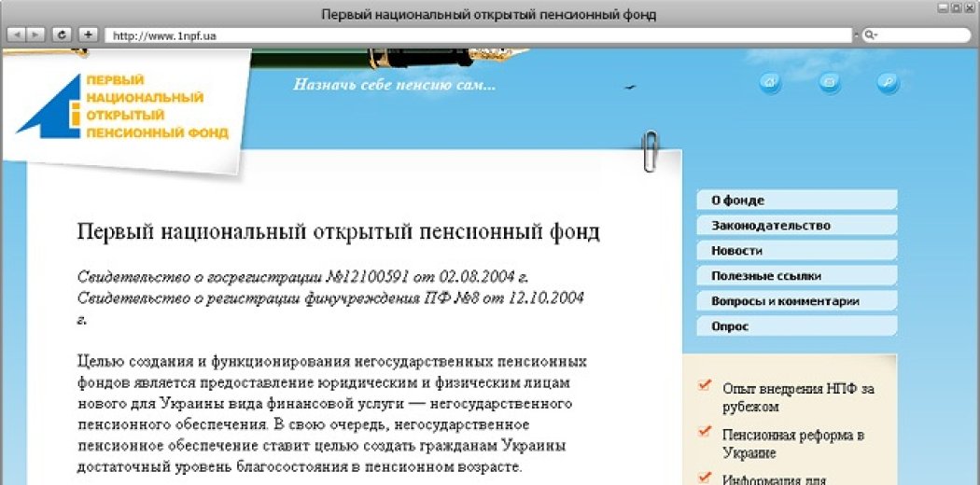Open the 'Законодательство' menu item
This screenshot has width=980, height=485.
(797, 226)
